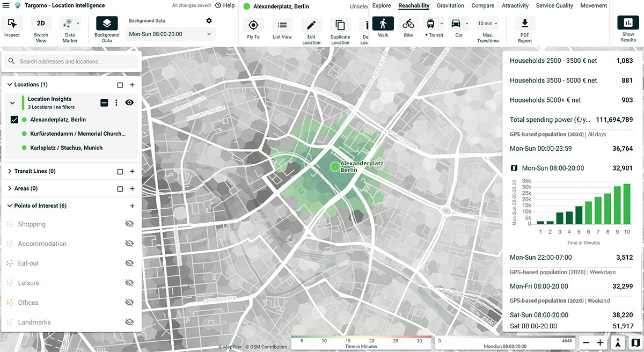Add a point of interest category
This screenshot has width=644, height=352.
click(132, 206)
